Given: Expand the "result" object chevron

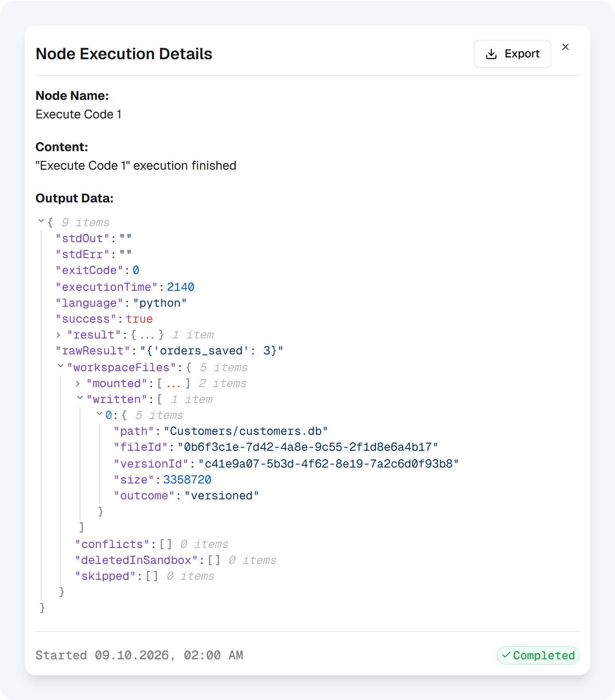Looking at the screenshot, I should point(58,335).
